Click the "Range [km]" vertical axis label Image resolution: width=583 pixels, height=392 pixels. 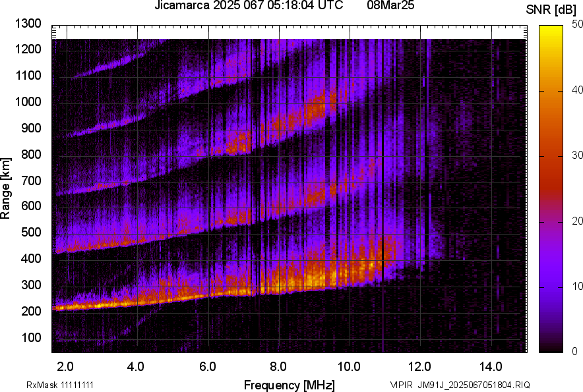tap(5, 188)
